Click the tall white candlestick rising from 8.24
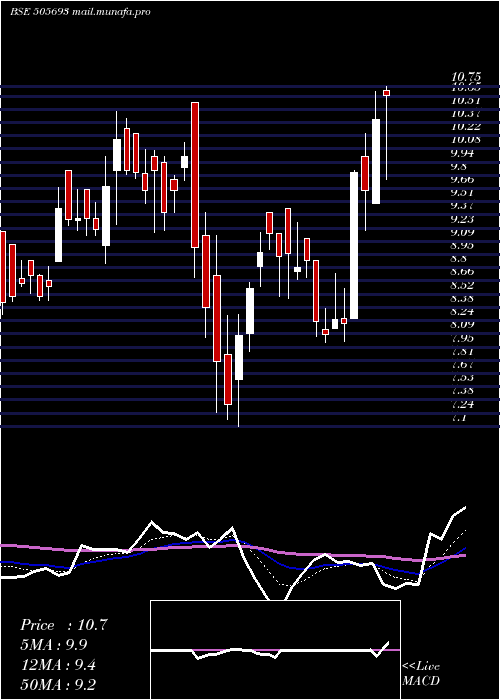This screenshot has width=500, height=700. tap(354, 245)
